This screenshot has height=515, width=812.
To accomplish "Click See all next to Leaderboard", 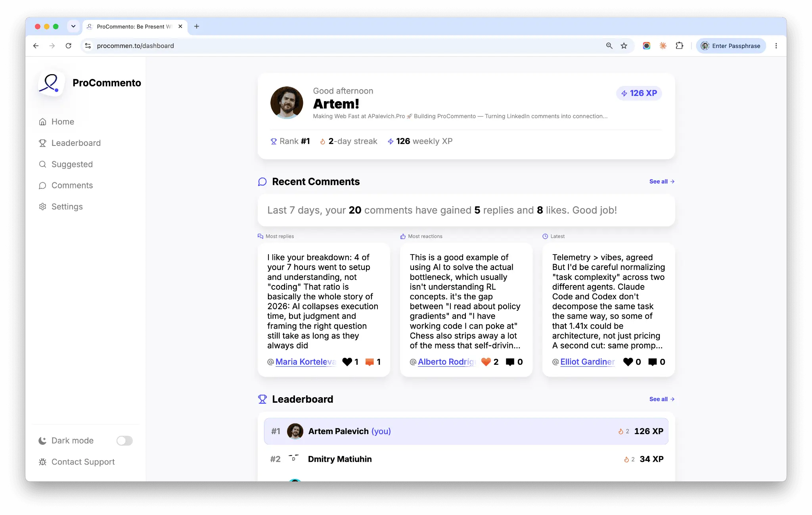I will point(662,399).
